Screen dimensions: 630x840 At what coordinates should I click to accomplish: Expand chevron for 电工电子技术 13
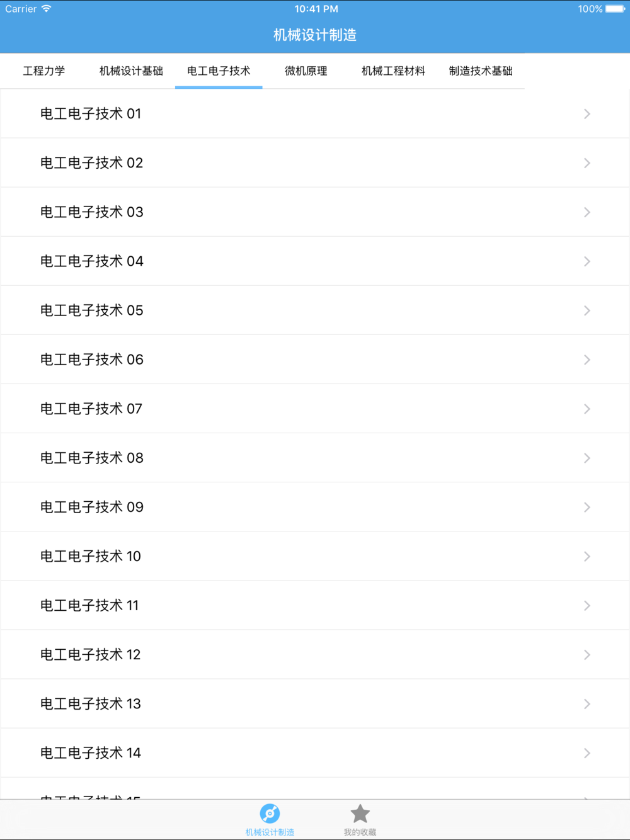click(587, 704)
